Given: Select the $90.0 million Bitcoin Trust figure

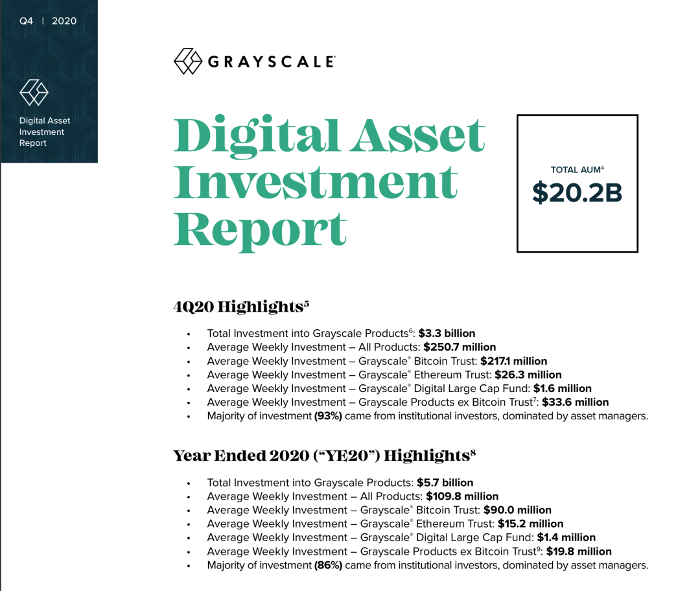Looking at the screenshot, I should [x=517, y=510].
